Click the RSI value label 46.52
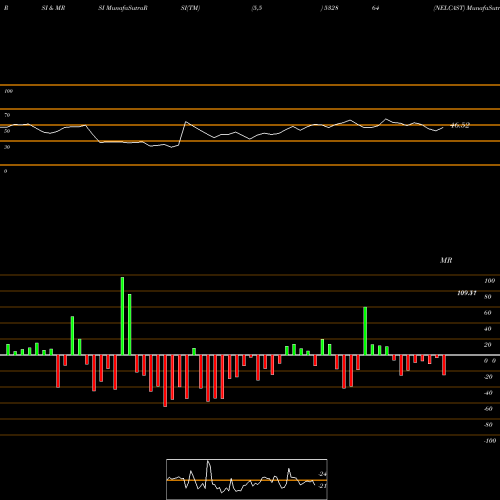The width and height of the screenshot is (500, 500). (460, 125)
